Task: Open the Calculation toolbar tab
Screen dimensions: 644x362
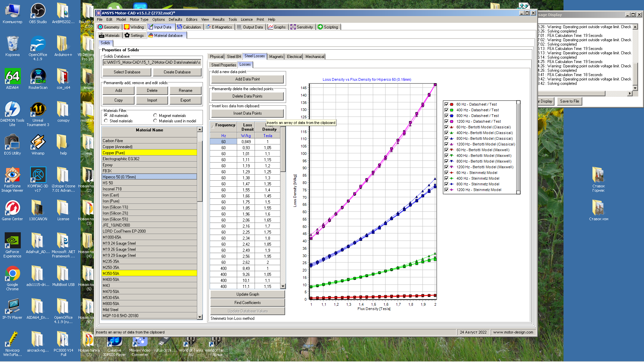Action: pos(189,27)
